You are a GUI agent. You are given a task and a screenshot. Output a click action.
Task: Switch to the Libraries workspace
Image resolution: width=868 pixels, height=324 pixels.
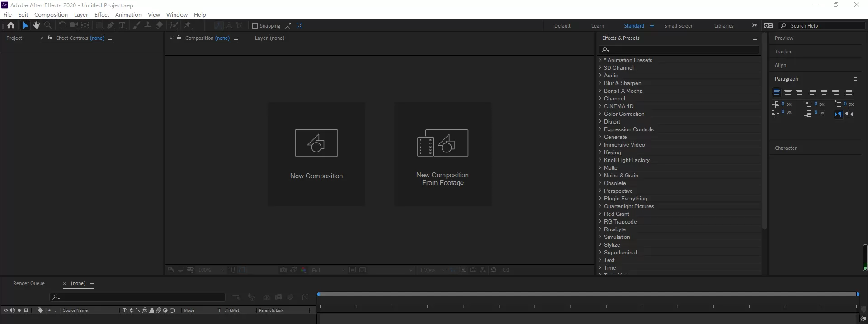point(724,26)
